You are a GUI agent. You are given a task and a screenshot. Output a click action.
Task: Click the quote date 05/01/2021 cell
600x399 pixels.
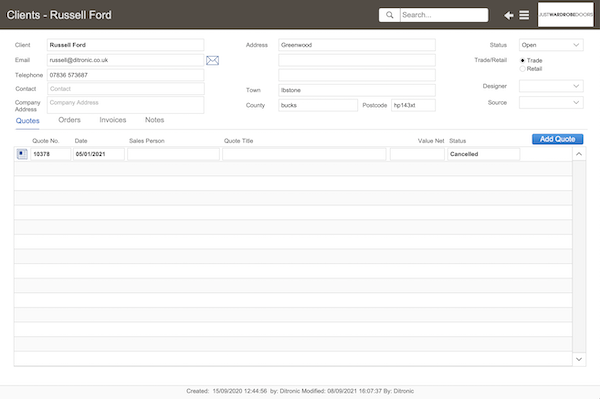(x=99, y=154)
